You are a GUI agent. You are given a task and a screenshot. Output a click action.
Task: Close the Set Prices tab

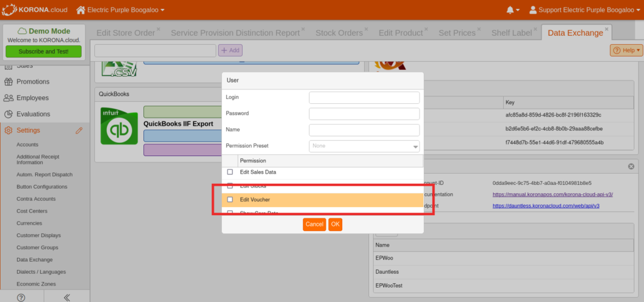(x=479, y=29)
